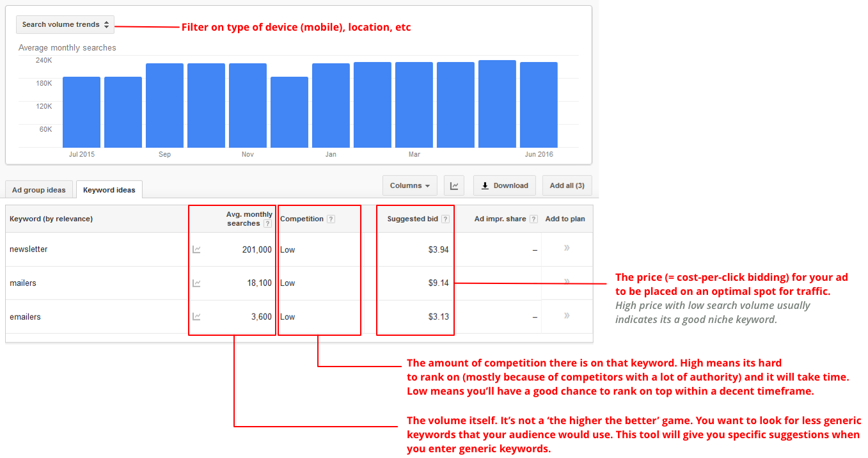Screen dimensions: 868x458
Task: Click the 3,600 searches value
Action: (x=262, y=317)
